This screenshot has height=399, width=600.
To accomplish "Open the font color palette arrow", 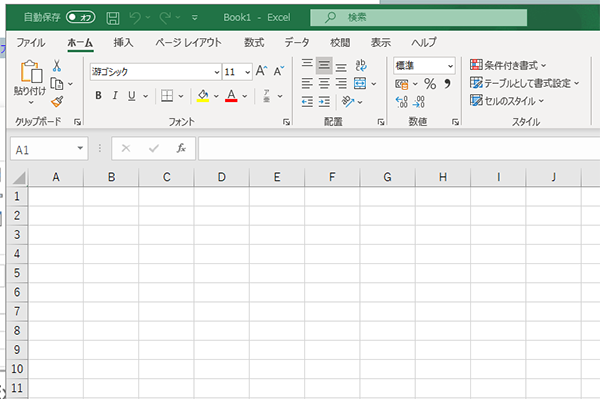I will pyautogui.click(x=245, y=96).
